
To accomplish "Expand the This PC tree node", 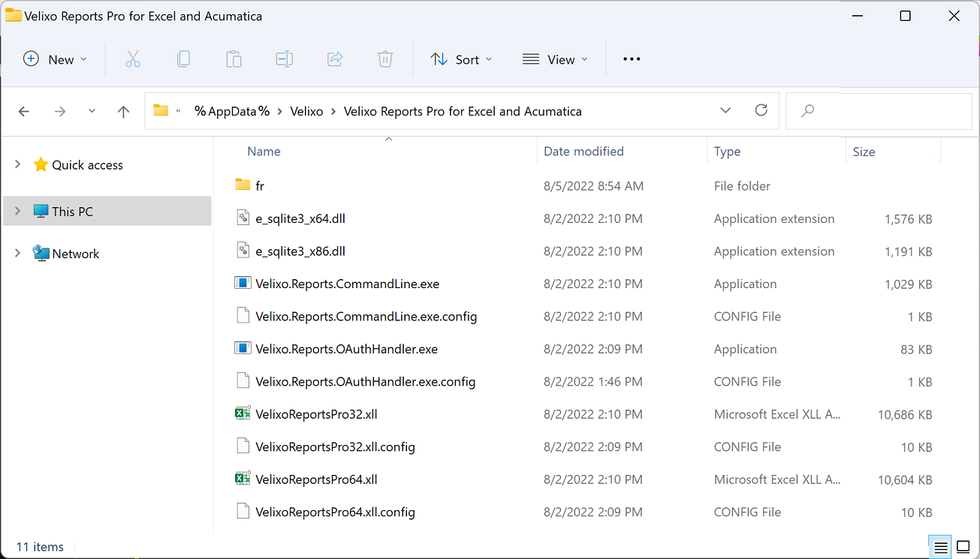I will (x=17, y=212).
